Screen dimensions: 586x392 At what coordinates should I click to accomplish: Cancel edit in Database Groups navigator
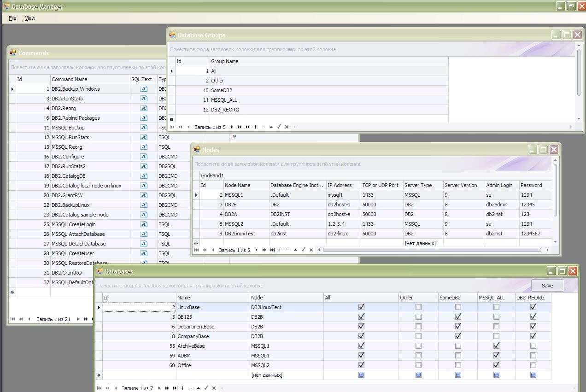(x=287, y=127)
